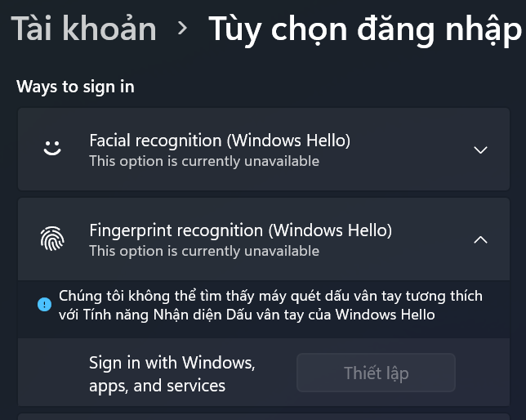The image size is (526, 420).
Task: Click message line starting Chúng tôi không thể
Action: (270, 296)
